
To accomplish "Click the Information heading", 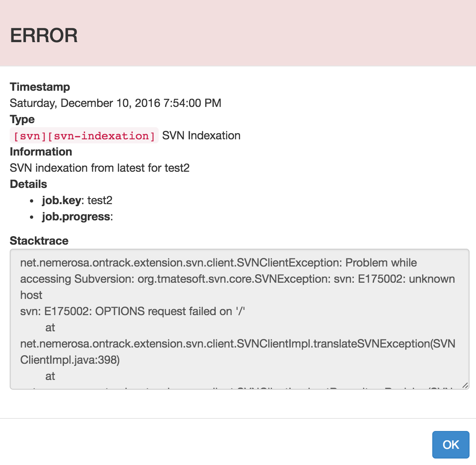I will point(41,151).
